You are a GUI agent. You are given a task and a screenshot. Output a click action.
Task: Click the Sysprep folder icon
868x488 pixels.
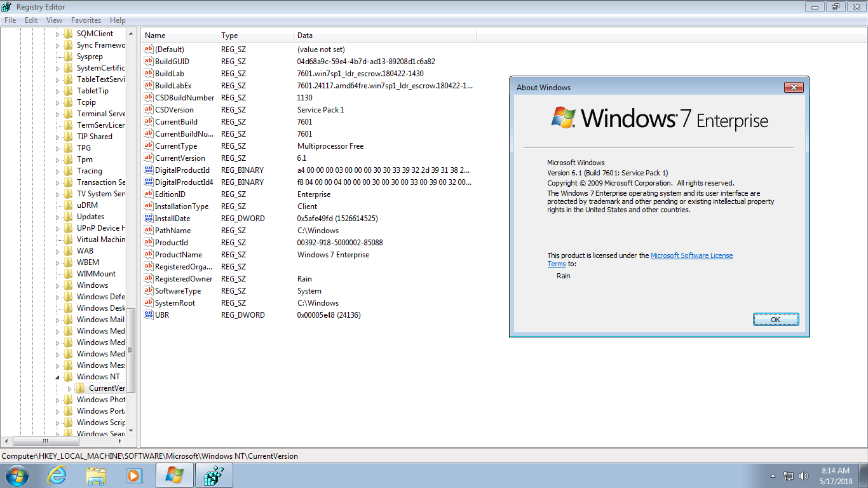(x=69, y=57)
